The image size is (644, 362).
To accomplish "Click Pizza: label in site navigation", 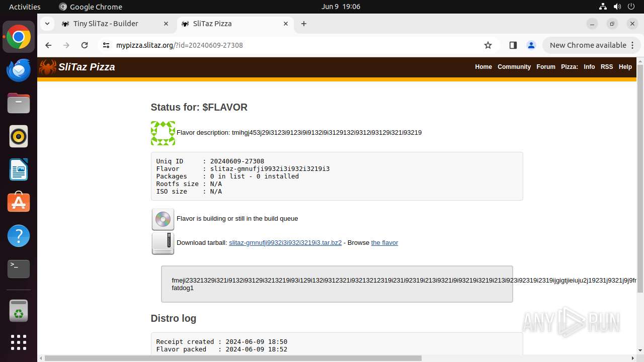I will click(x=570, y=67).
